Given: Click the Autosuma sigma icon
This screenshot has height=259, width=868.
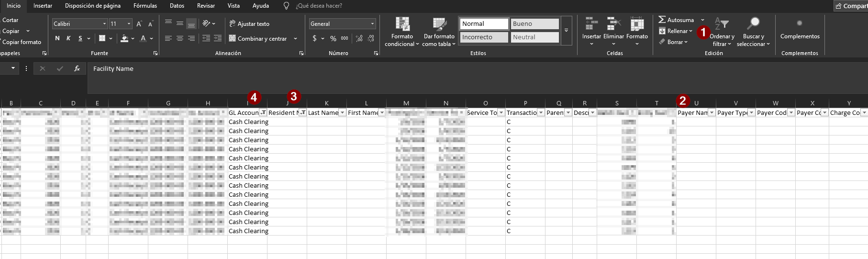Looking at the screenshot, I should 662,20.
